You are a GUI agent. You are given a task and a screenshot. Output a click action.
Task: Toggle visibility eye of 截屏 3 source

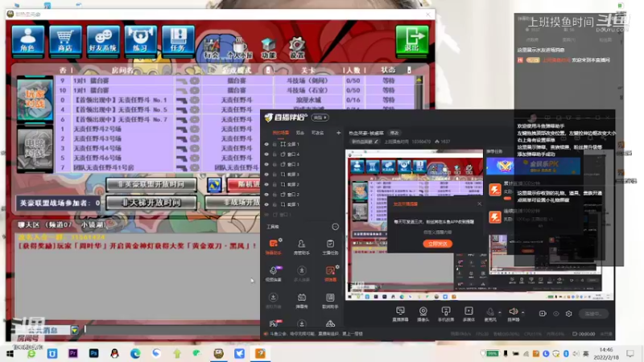[x=266, y=175]
